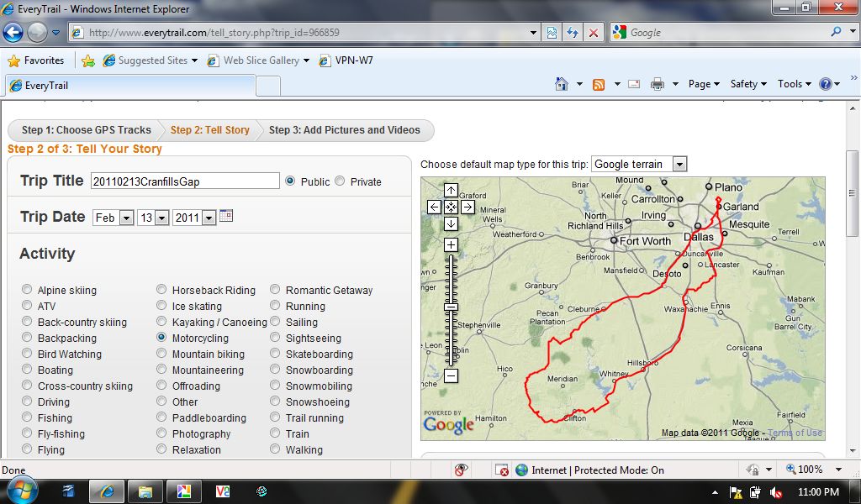Click the Read Mail icon
861x504 pixels.
coord(634,85)
